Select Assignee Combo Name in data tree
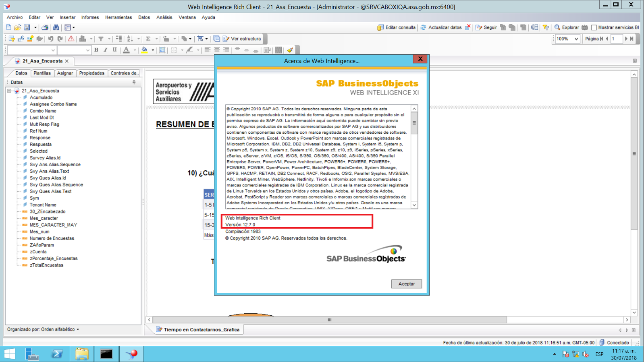The height and width of the screenshot is (362, 644). coord(53,104)
